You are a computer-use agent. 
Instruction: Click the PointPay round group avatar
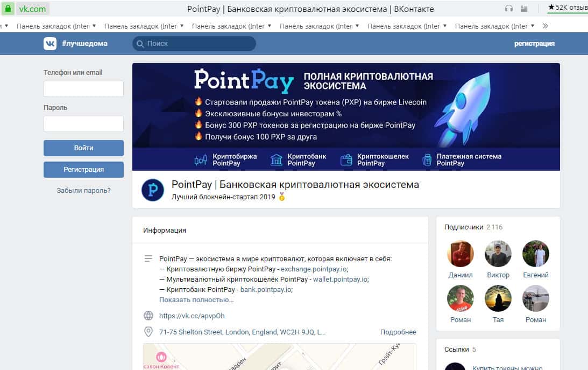click(x=153, y=190)
